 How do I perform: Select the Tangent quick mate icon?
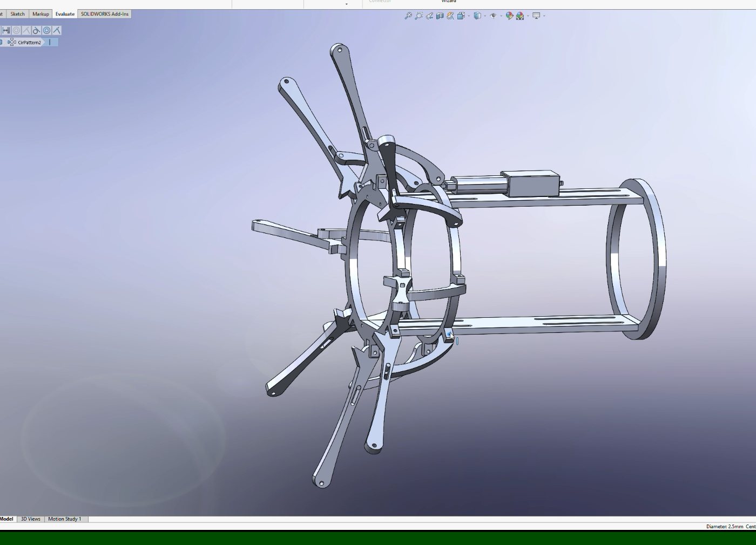(37, 30)
